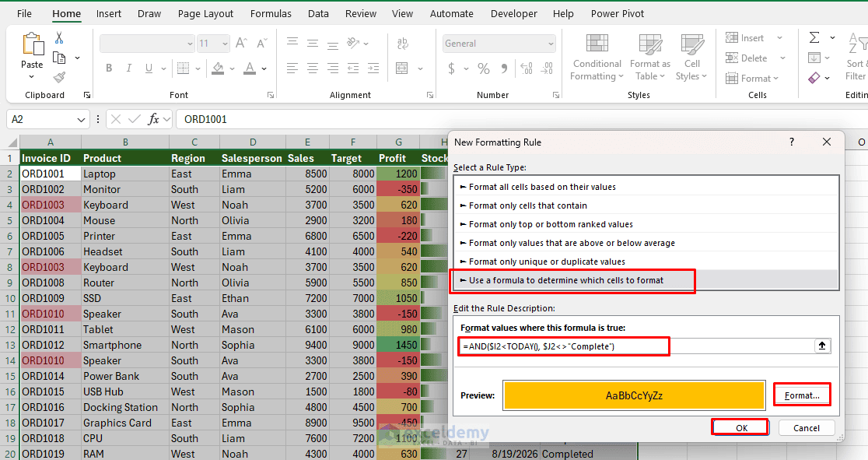
Task: Click the Decrease Font Size icon
Action: (262, 44)
